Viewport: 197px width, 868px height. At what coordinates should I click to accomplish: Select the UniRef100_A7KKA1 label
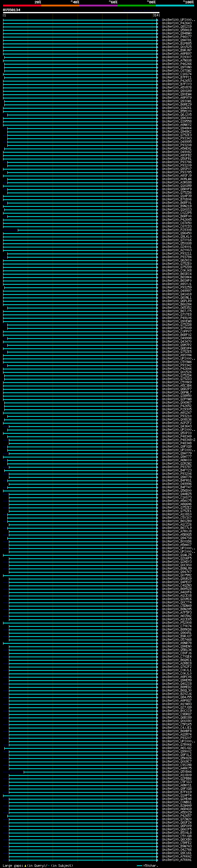pyautogui.click(x=177, y=860)
